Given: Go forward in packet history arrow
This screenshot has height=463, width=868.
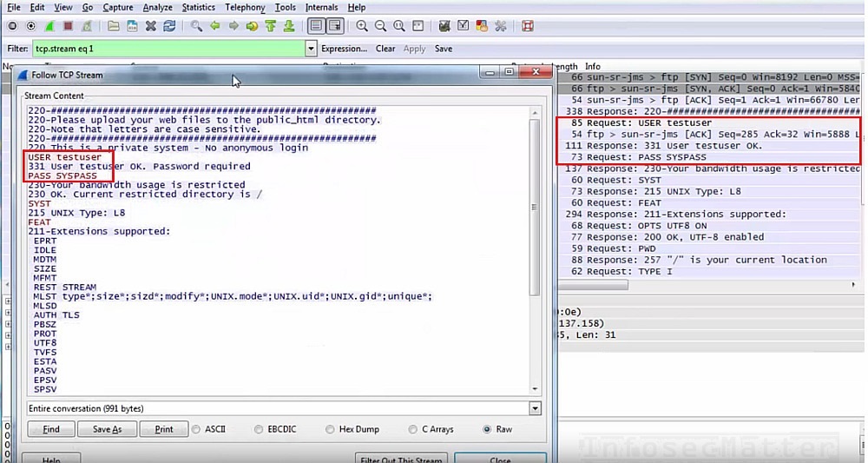Looking at the screenshot, I should 233,26.
